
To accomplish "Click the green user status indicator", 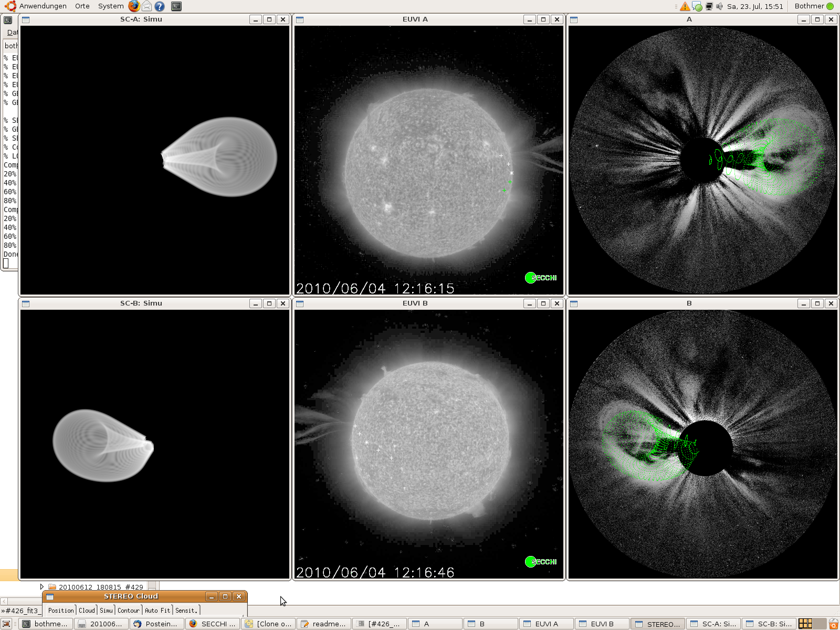I will [830, 6].
